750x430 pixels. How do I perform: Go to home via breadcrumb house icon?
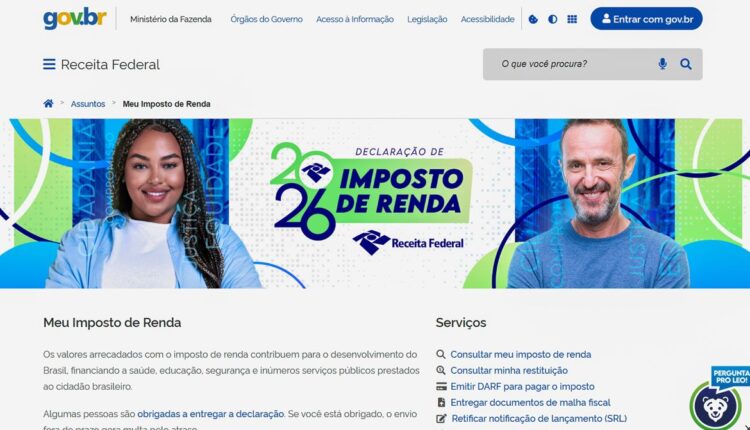pos(48,103)
